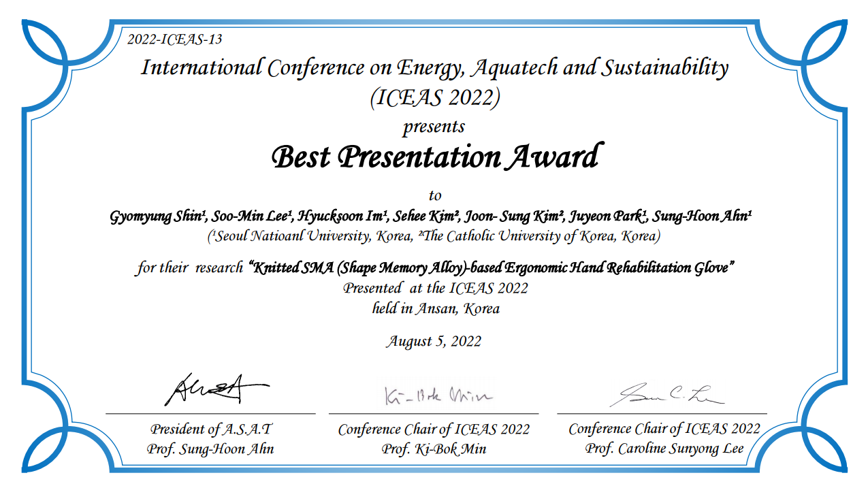Image resolution: width=868 pixels, height=486 pixels.
Task: Click 'Conference Chair of ICEAS 2022' above Ki-Bok Min
Action: (434, 430)
